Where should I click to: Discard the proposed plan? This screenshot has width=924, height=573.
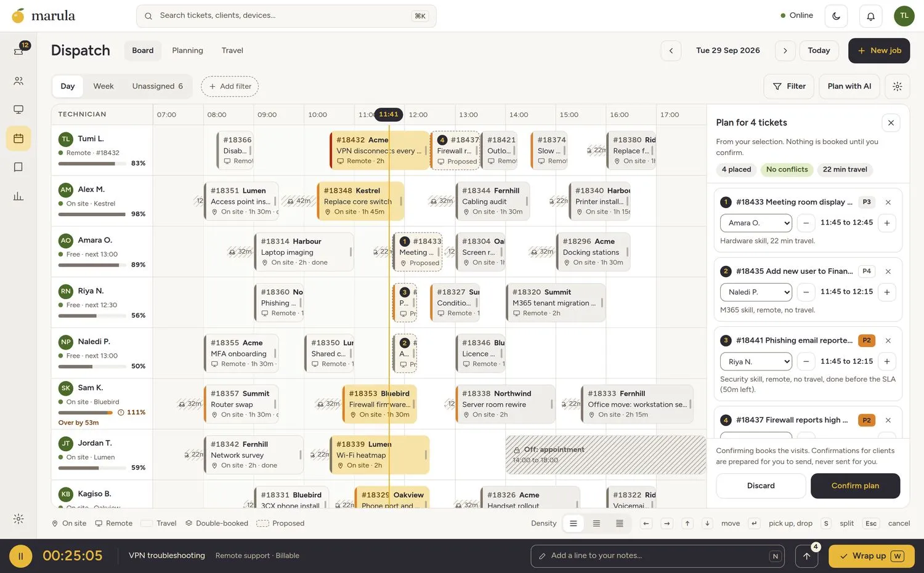point(761,486)
